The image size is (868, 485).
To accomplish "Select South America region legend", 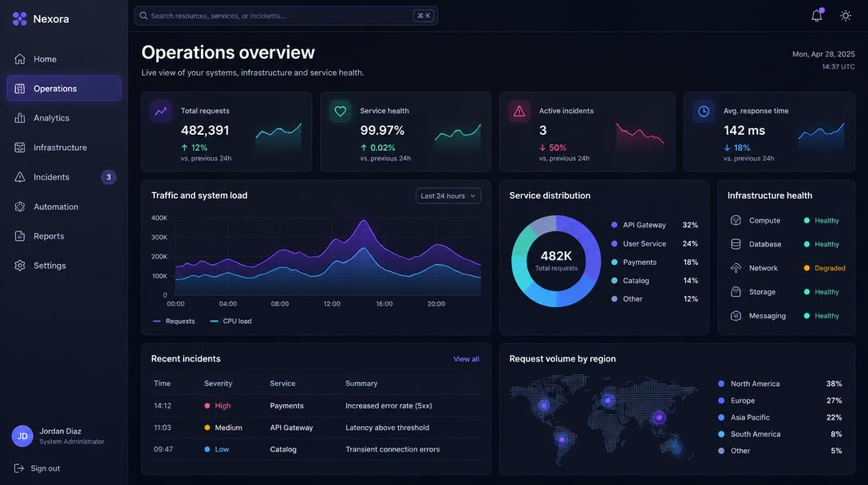I will coord(780,434).
